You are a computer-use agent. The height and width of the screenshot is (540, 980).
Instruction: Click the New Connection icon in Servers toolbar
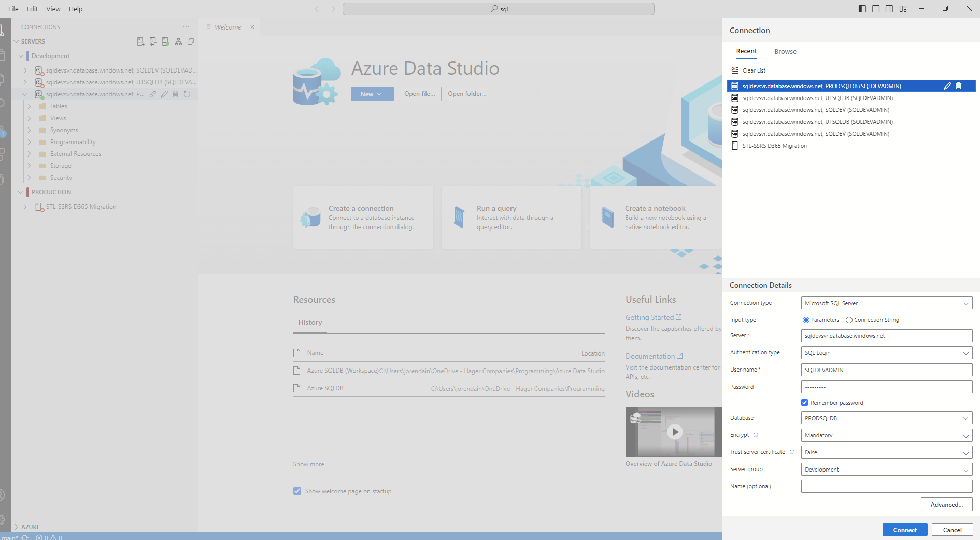140,41
